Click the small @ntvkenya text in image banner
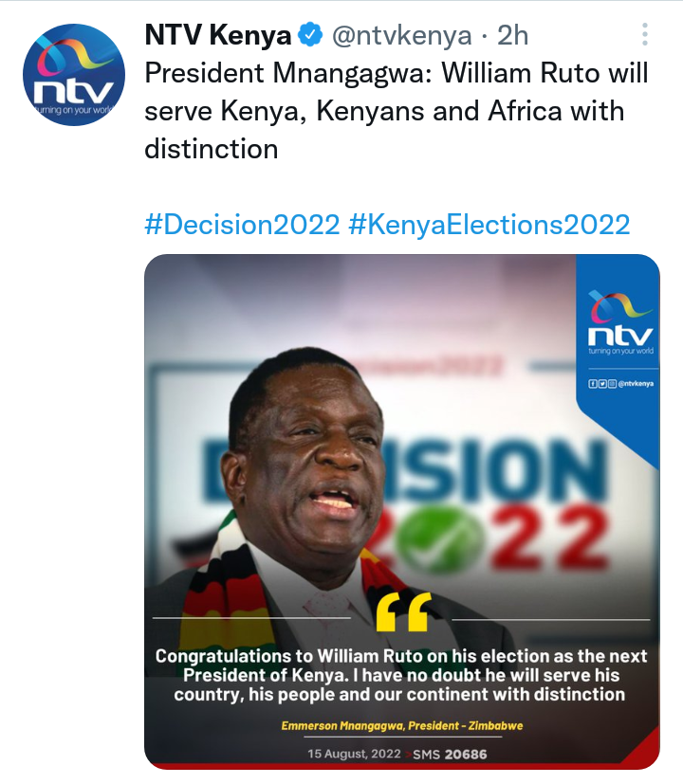 (x=636, y=384)
